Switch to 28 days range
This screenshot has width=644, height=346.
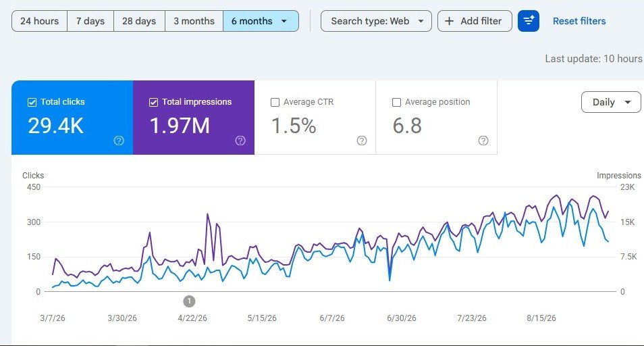click(x=139, y=21)
